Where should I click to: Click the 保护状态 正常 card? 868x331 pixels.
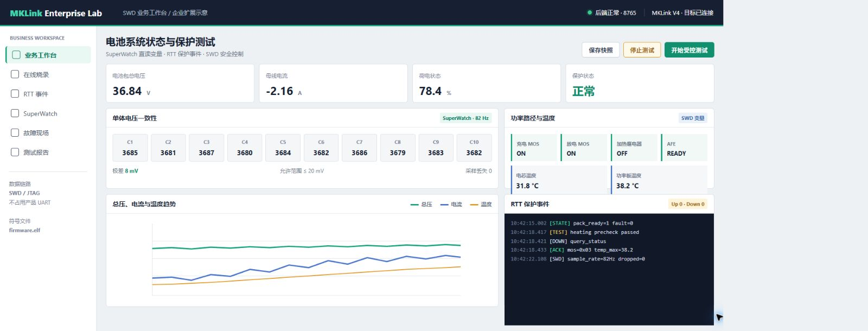click(640, 83)
